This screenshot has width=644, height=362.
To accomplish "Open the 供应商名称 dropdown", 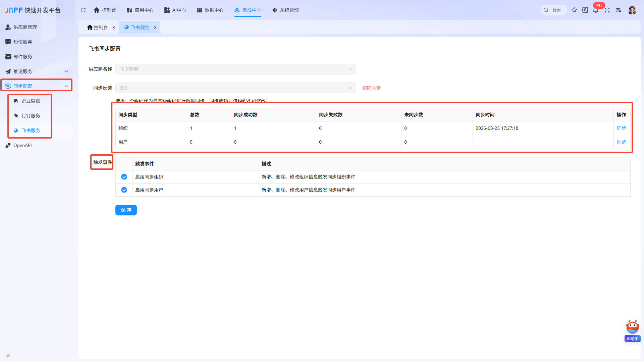I will [x=235, y=69].
